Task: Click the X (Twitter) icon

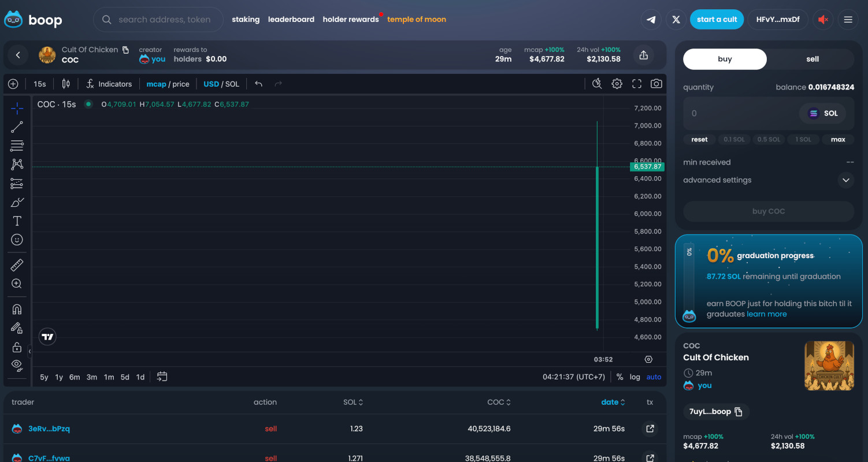Action: click(676, 20)
